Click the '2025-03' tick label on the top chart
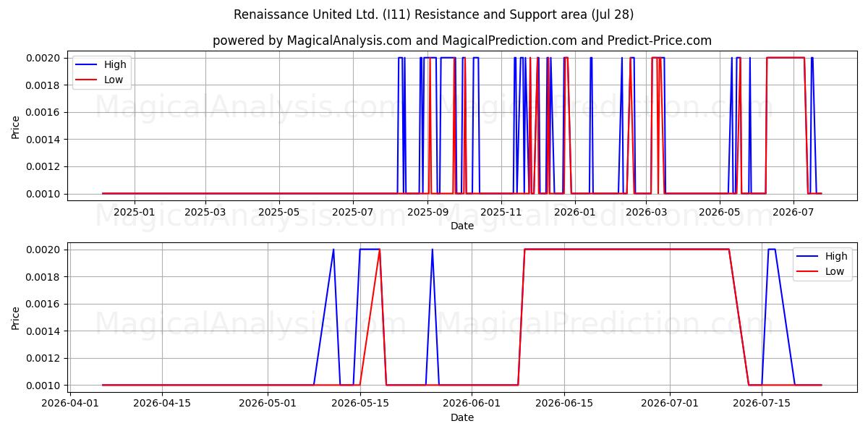This screenshot has height=434, width=868. pyautogui.click(x=205, y=212)
